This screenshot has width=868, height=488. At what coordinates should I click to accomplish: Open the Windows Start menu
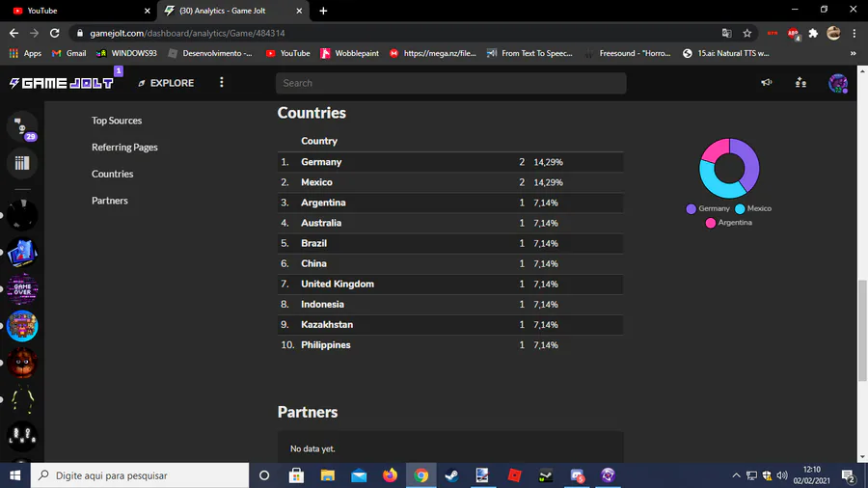[x=14, y=475]
